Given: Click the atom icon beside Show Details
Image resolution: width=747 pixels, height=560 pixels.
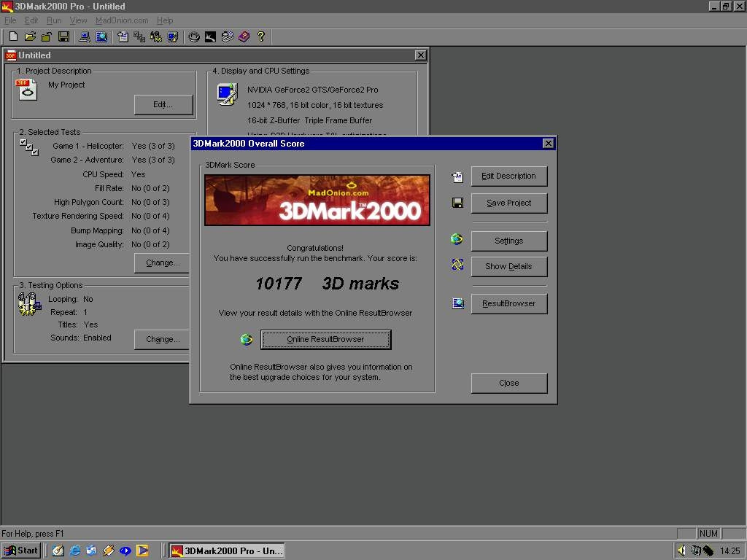Looking at the screenshot, I should coord(457,264).
